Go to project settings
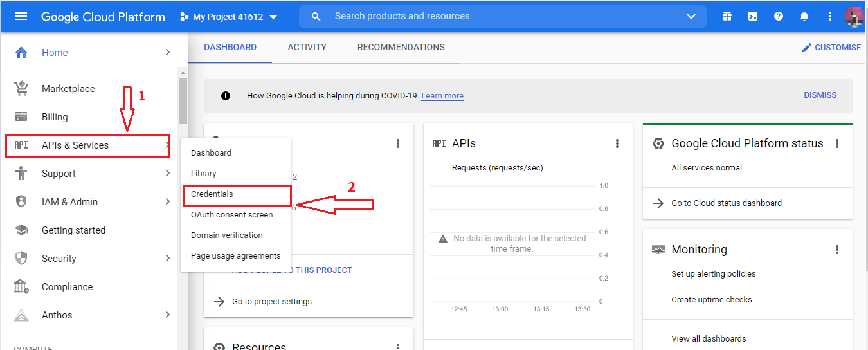 coord(272,302)
